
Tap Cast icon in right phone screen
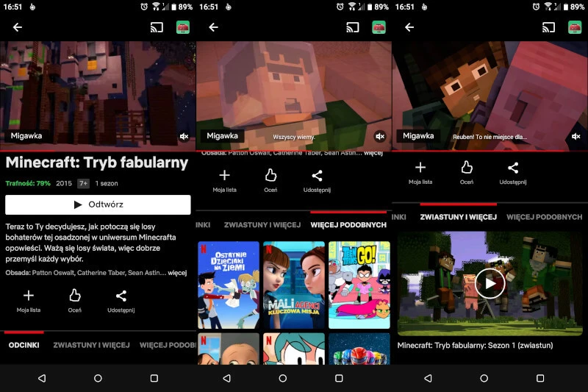click(548, 27)
